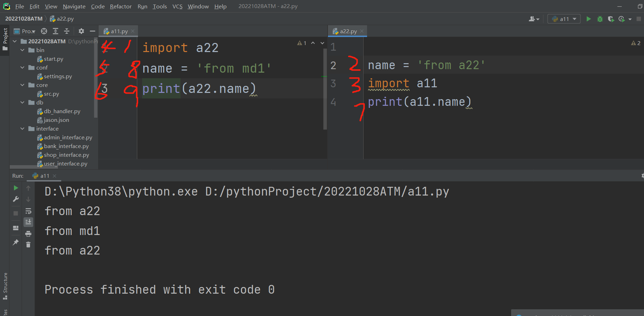Print the Run console output

click(x=28, y=234)
